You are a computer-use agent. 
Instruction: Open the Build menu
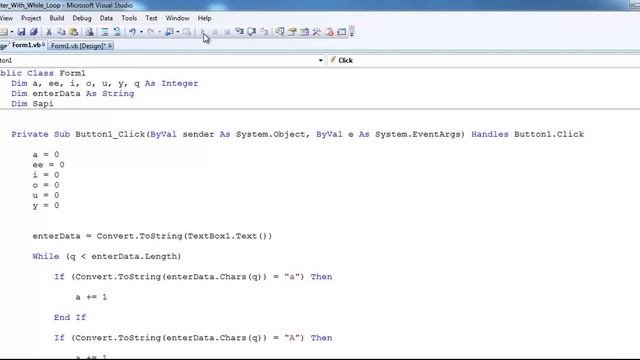tap(57, 18)
